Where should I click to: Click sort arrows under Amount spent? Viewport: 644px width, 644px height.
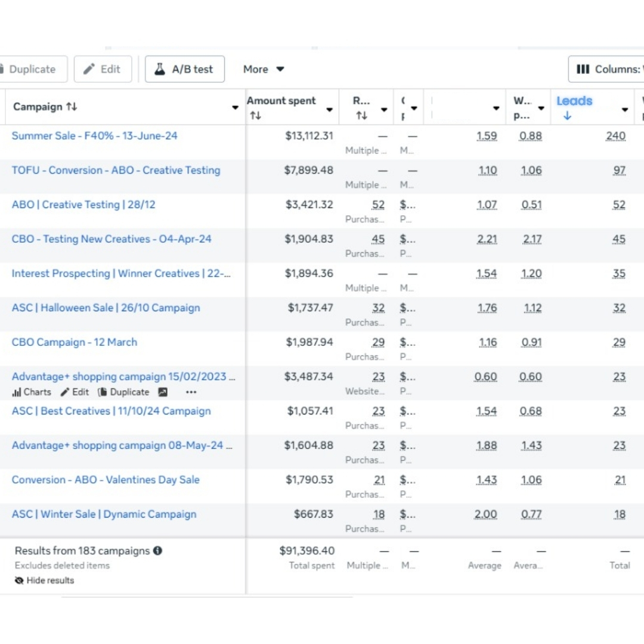click(x=255, y=116)
